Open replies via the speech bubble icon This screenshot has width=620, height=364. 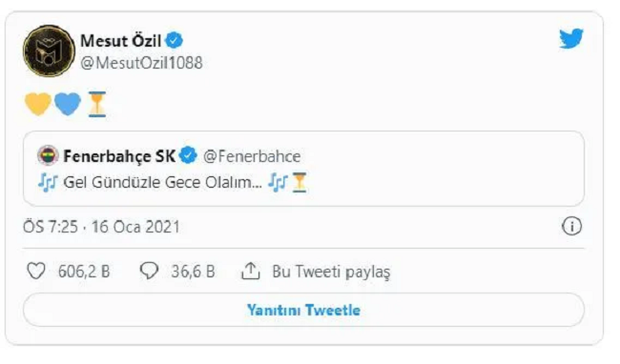point(149,272)
